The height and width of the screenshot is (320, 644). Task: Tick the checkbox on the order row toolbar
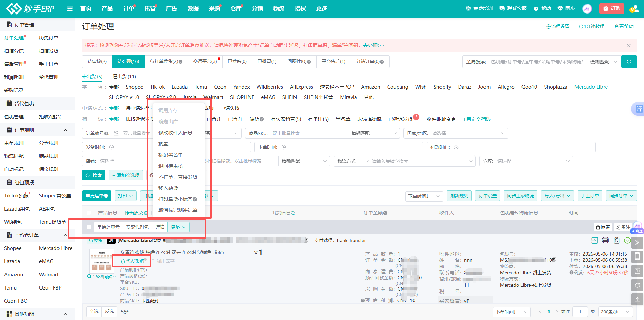pyautogui.click(x=89, y=227)
